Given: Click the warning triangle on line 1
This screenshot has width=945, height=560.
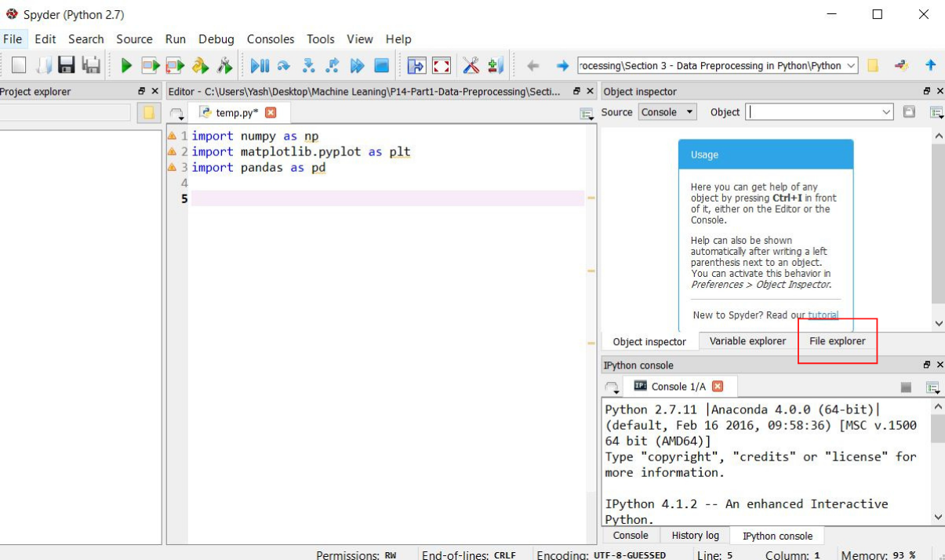Looking at the screenshot, I should pyautogui.click(x=173, y=135).
